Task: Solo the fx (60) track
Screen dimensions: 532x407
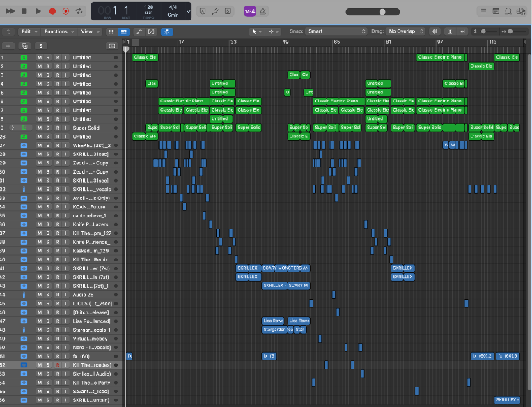Action: pos(47,356)
